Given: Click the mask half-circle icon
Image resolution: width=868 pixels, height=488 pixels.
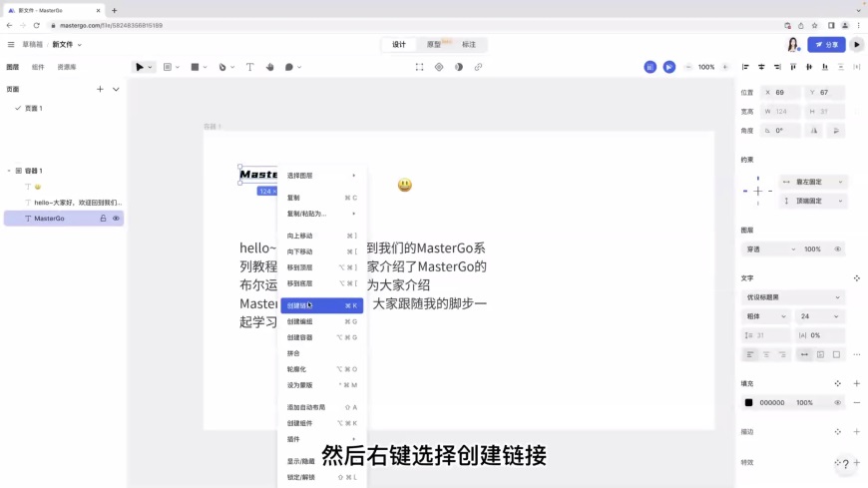Looking at the screenshot, I should click(x=459, y=67).
